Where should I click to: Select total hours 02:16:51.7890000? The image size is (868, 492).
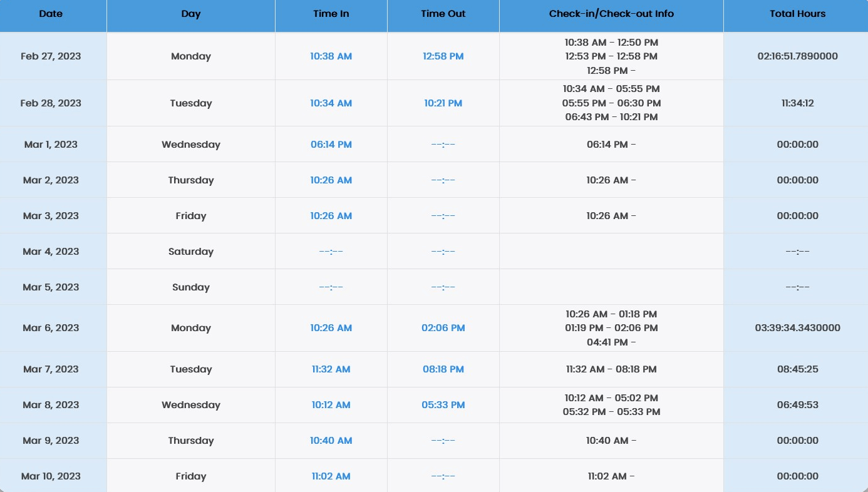point(798,56)
